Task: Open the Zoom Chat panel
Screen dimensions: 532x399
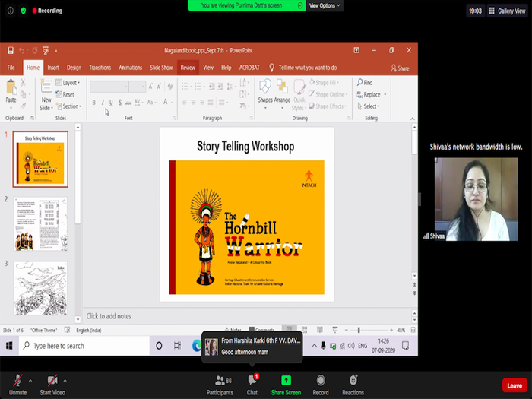Action: click(x=252, y=385)
